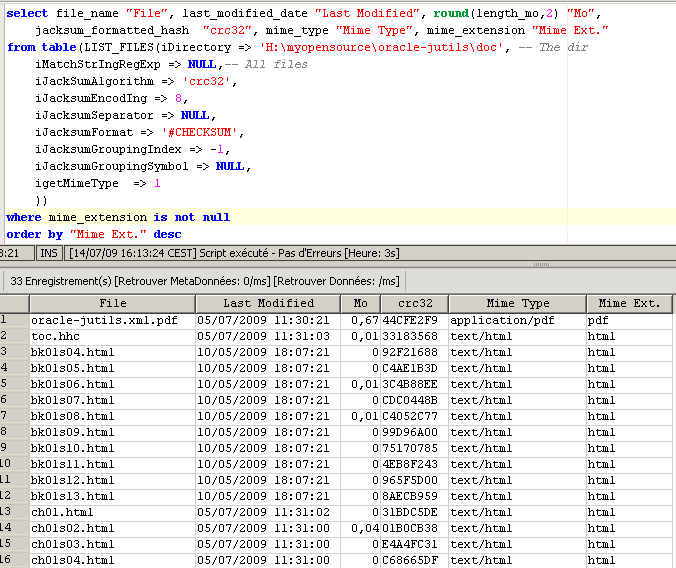Sort grid by the Mo column
Image resolution: width=676 pixels, height=568 pixels.
(360, 303)
